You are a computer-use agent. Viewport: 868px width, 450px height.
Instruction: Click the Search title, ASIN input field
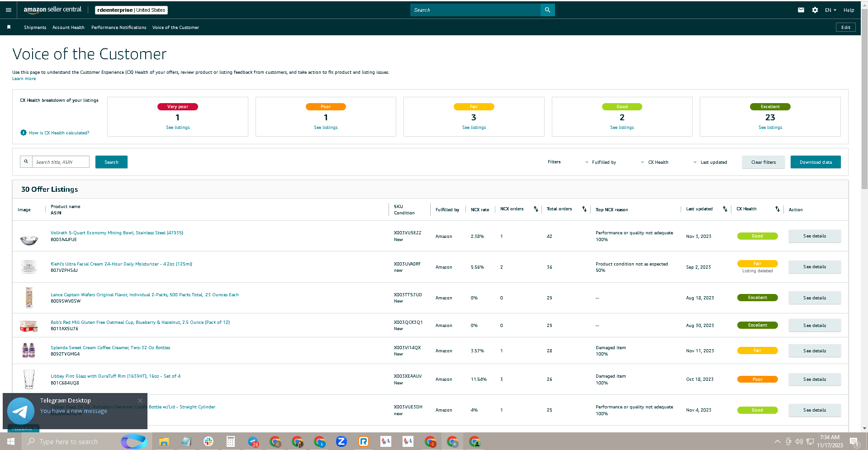point(61,162)
